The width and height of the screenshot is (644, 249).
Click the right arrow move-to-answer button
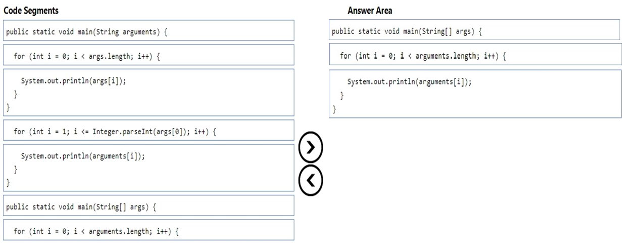[x=311, y=147]
